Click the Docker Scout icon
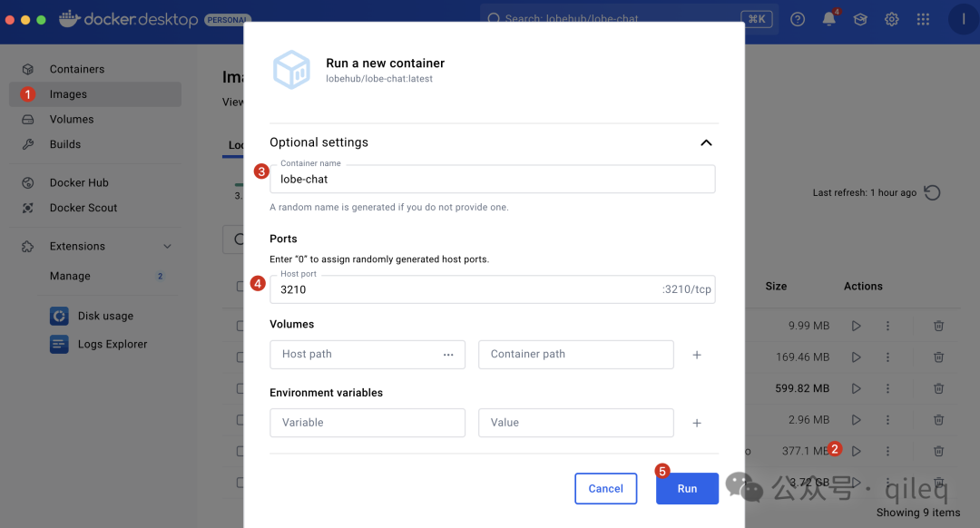980x528 pixels. [x=27, y=208]
